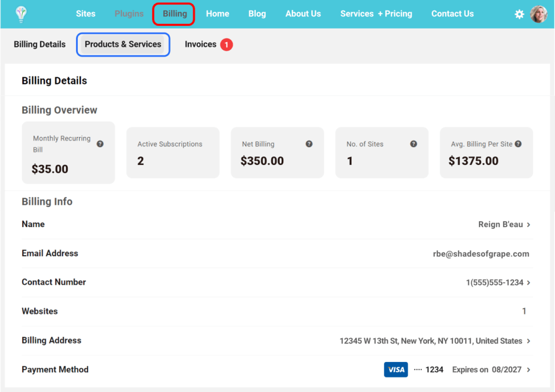
Task: Open the user profile avatar
Action: pyautogui.click(x=539, y=14)
